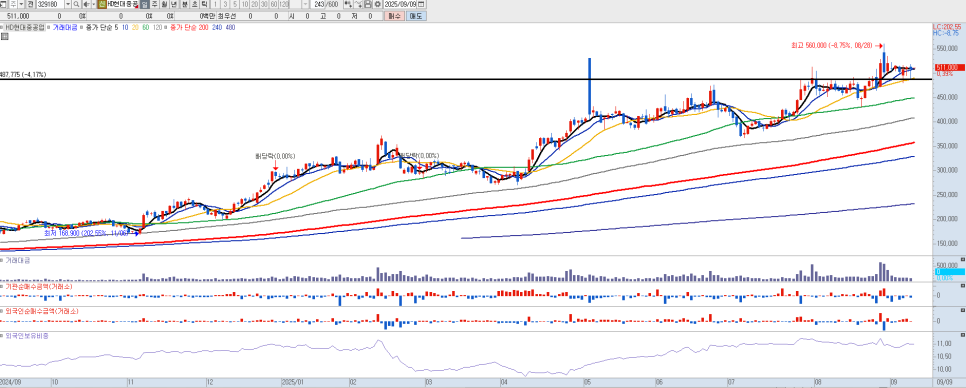Click the cyan volume value box on right axis
Image resolution: width=966 pixels, height=388 pixels.
(949, 271)
